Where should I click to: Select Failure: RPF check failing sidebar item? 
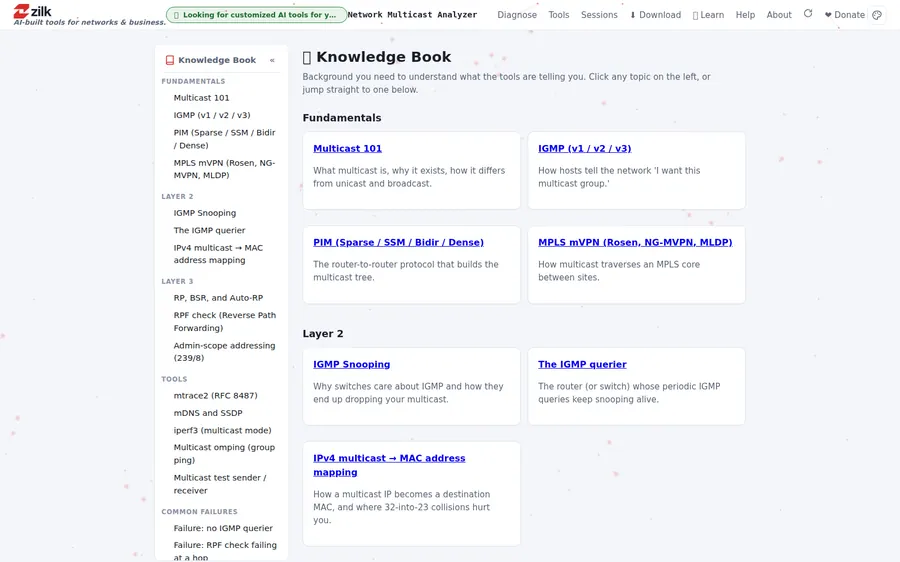[x=224, y=551]
